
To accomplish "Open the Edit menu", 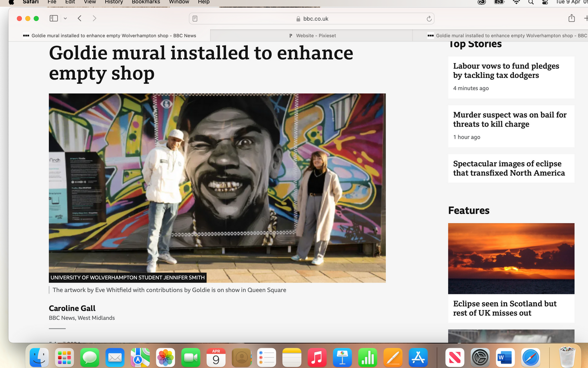I will point(70,2).
